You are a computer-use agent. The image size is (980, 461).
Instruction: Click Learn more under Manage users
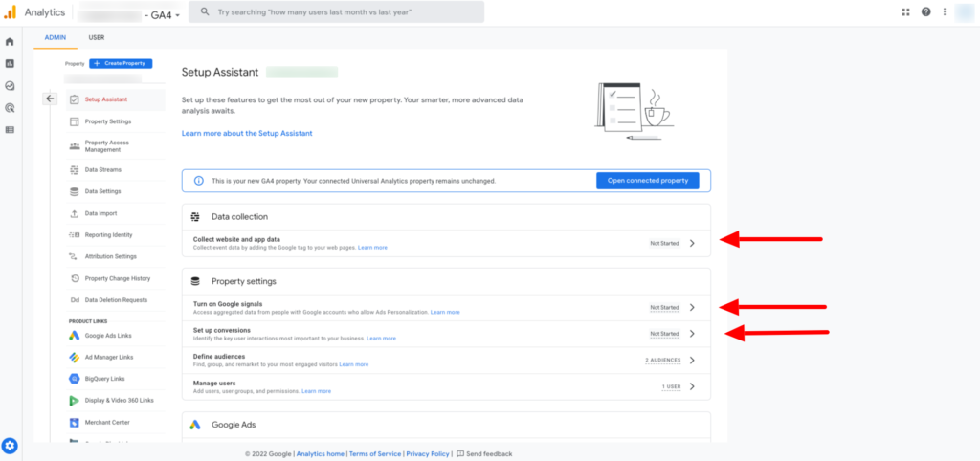point(316,391)
